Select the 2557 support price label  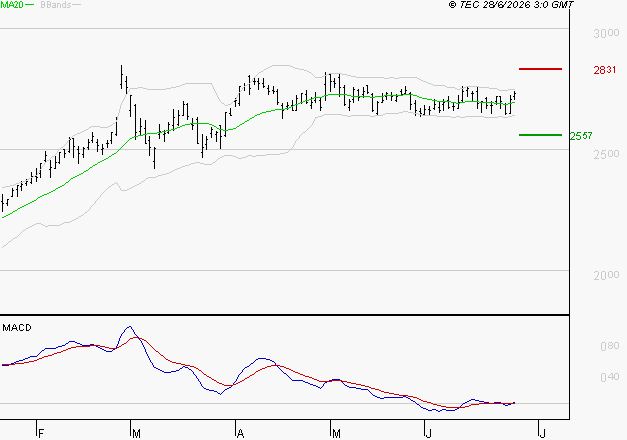pyautogui.click(x=581, y=136)
